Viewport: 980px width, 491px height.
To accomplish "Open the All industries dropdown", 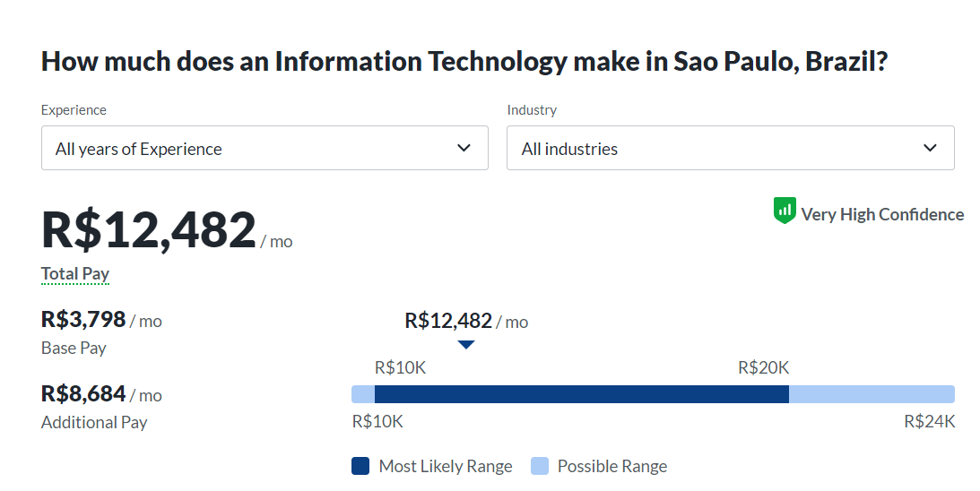I will point(730,148).
